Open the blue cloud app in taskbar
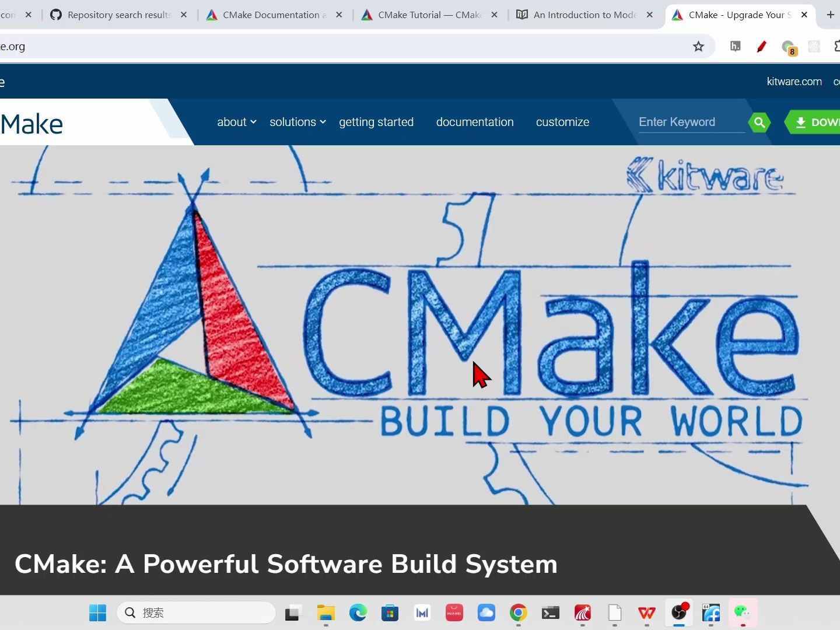Image resolution: width=840 pixels, height=630 pixels. coord(486,612)
